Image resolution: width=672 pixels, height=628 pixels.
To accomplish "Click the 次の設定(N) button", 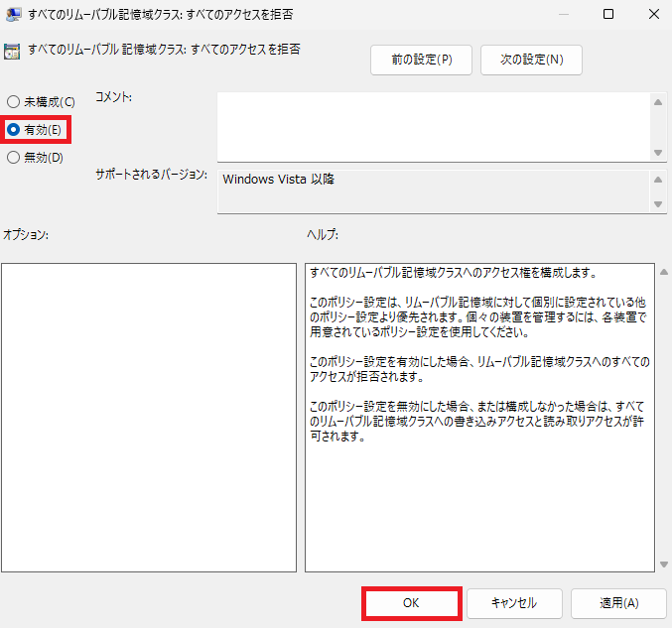I will [531, 60].
